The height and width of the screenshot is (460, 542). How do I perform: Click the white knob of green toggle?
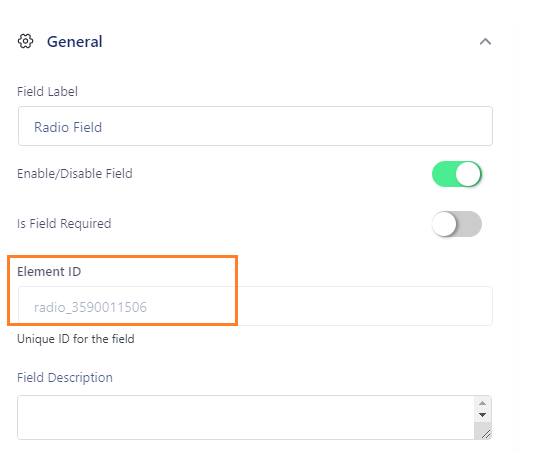click(x=468, y=174)
